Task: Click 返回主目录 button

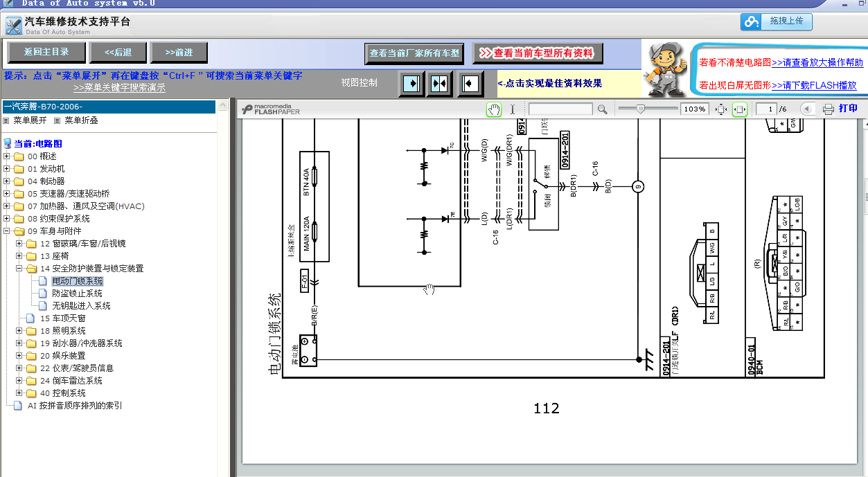Action: click(46, 52)
